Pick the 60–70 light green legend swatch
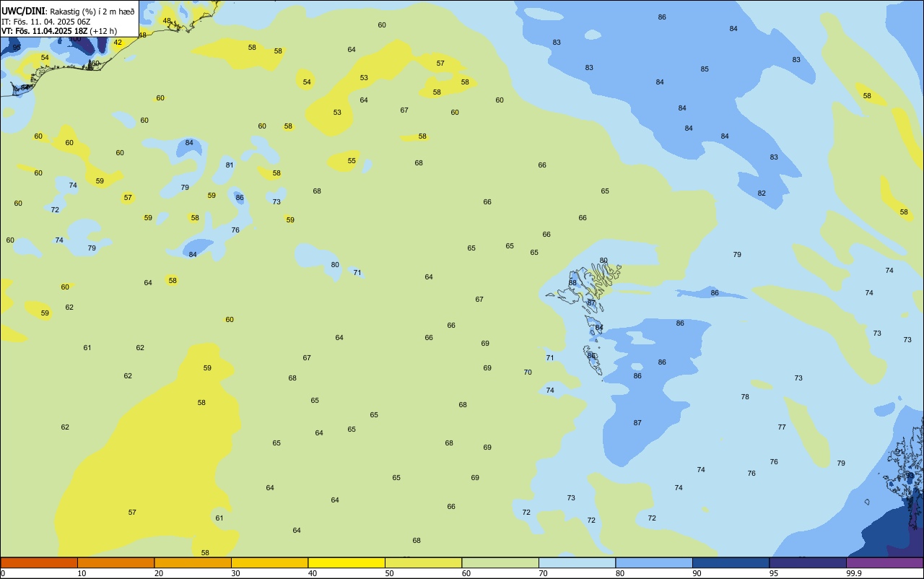This screenshot has height=579, width=924. tap(500, 562)
